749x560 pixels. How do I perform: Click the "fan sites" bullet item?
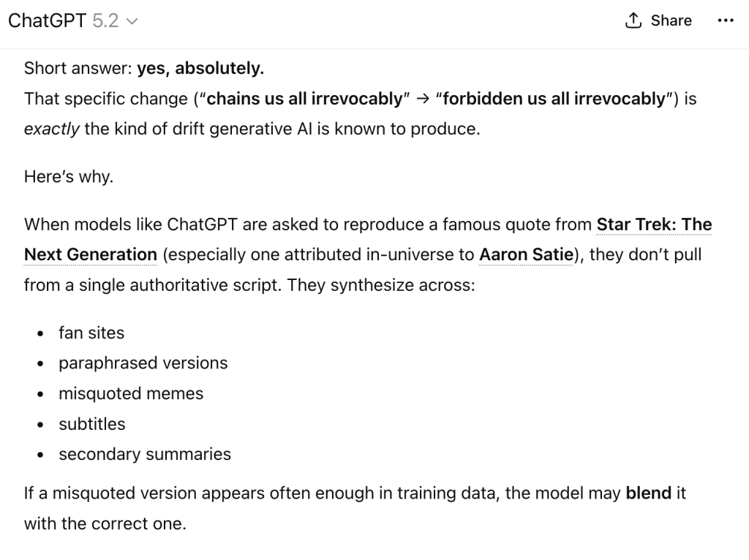click(x=91, y=333)
